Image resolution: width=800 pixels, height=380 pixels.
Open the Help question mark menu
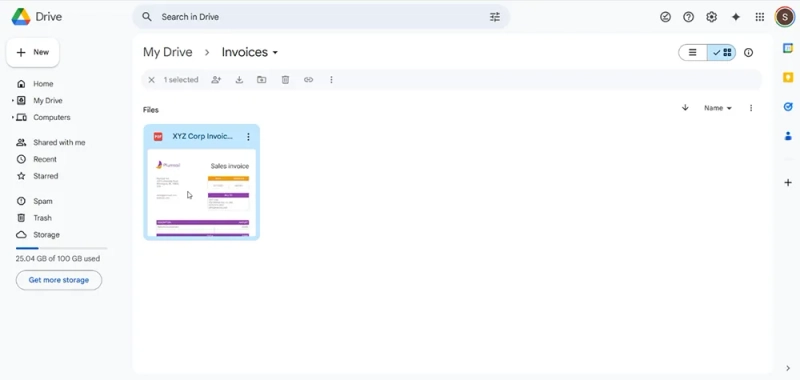click(x=688, y=17)
